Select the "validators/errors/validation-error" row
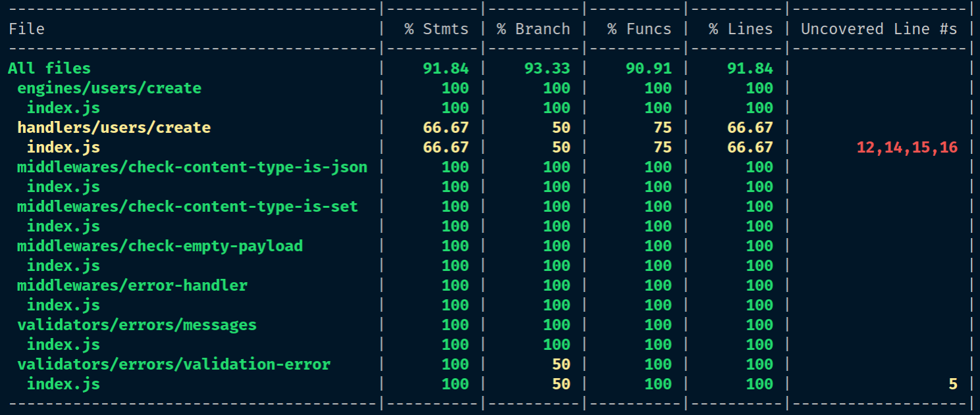Image resolution: width=980 pixels, height=415 pixels. click(x=174, y=364)
